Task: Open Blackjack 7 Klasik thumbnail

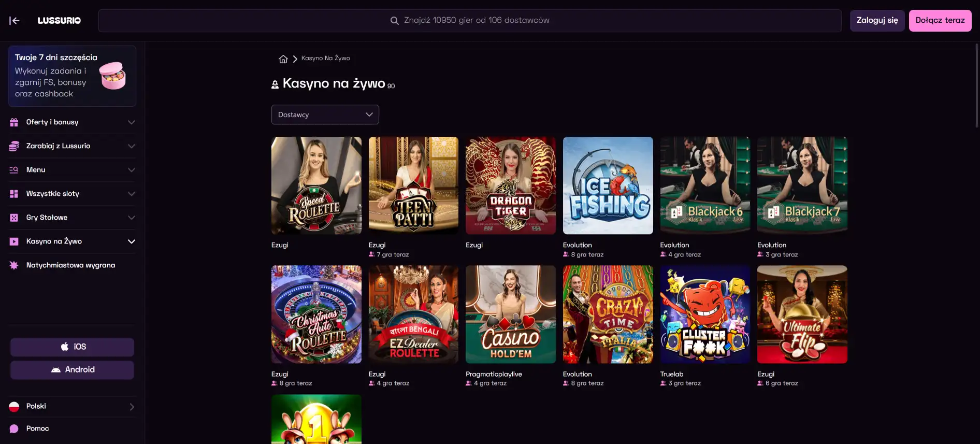Action: point(802,185)
